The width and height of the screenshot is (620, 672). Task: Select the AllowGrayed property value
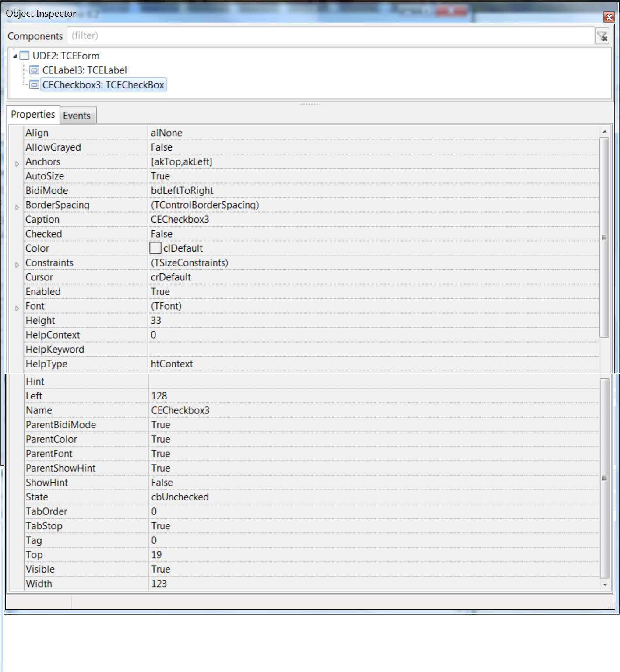click(162, 147)
